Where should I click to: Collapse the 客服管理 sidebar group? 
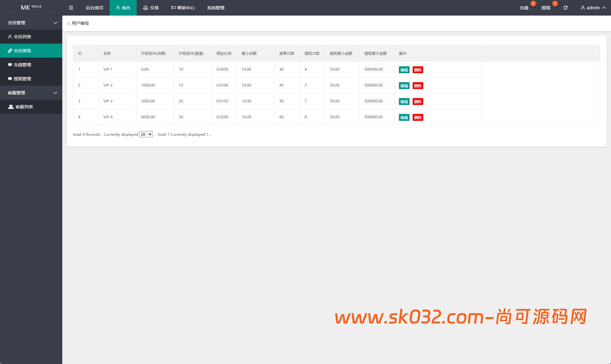tap(31, 93)
